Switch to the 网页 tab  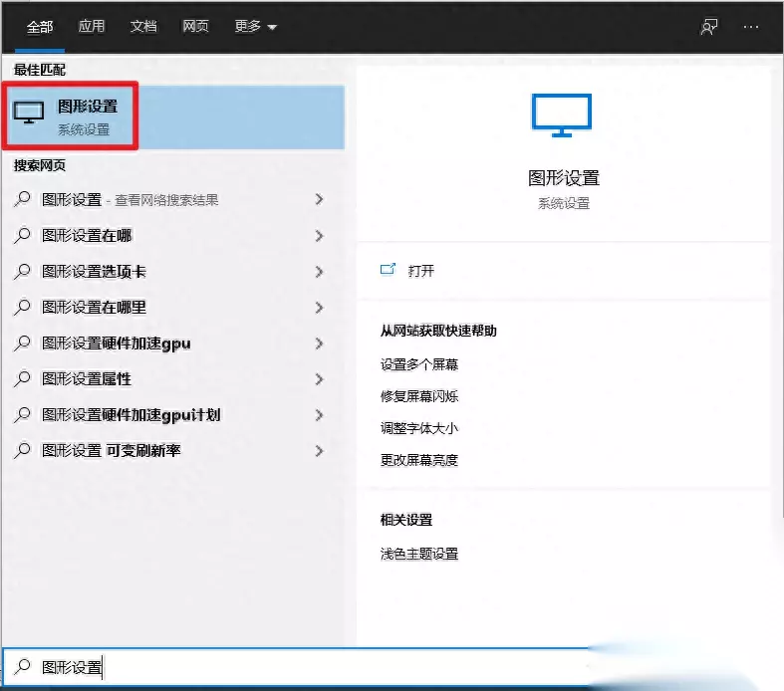195,26
